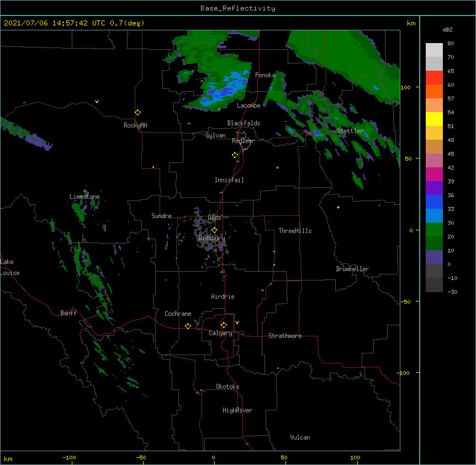Image resolution: width=476 pixels, height=465 pixels.
Task: Click the blue radar echo core near Ponoka
Action: pos(225,89)
